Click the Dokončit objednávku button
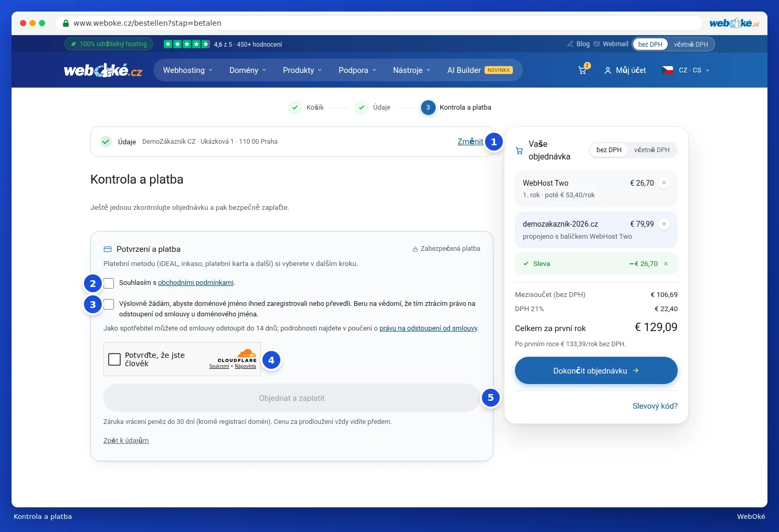 (596, 370)
